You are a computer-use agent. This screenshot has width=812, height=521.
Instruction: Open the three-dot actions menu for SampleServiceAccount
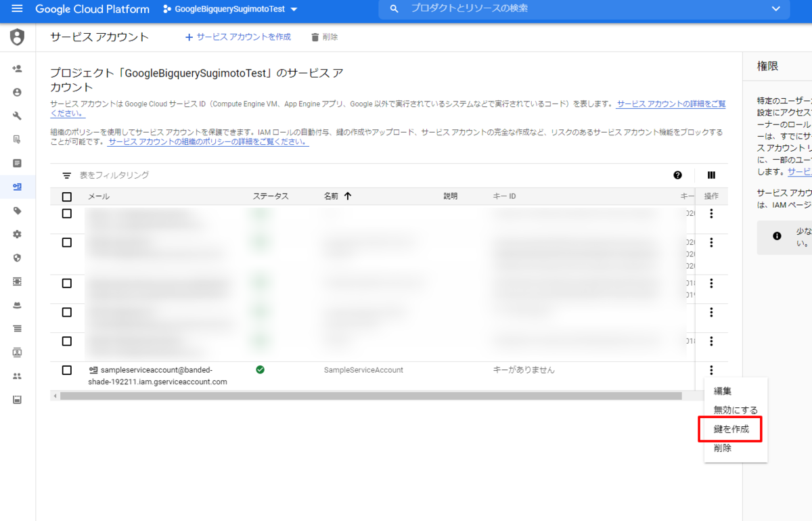[x=710, y=370]
